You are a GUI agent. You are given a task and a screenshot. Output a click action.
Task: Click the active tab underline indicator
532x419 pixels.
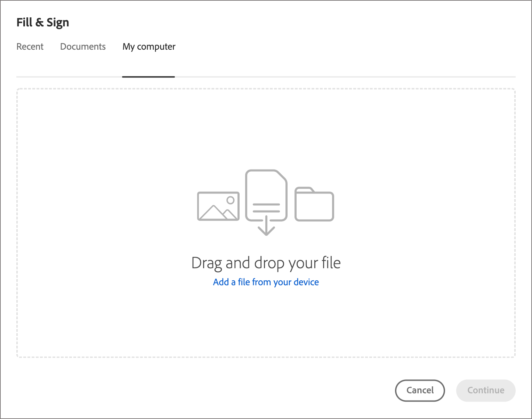pos(148,76)
